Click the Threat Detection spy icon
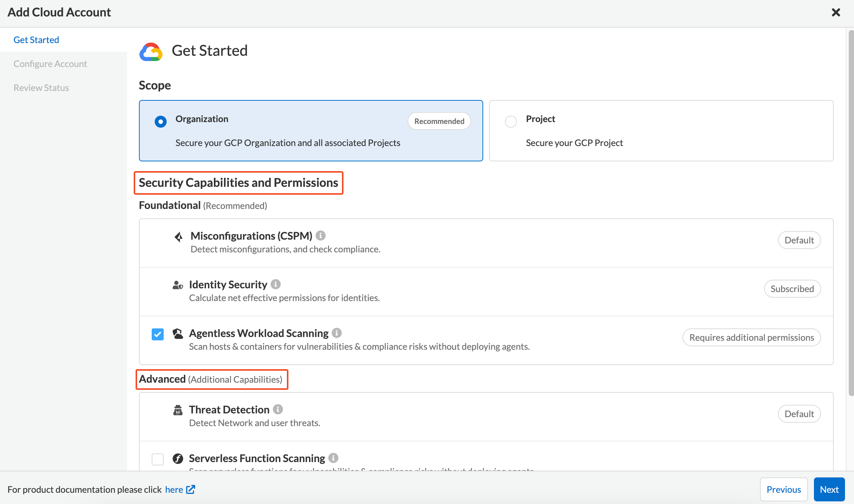The image size is (854, 504). point(178,410)
